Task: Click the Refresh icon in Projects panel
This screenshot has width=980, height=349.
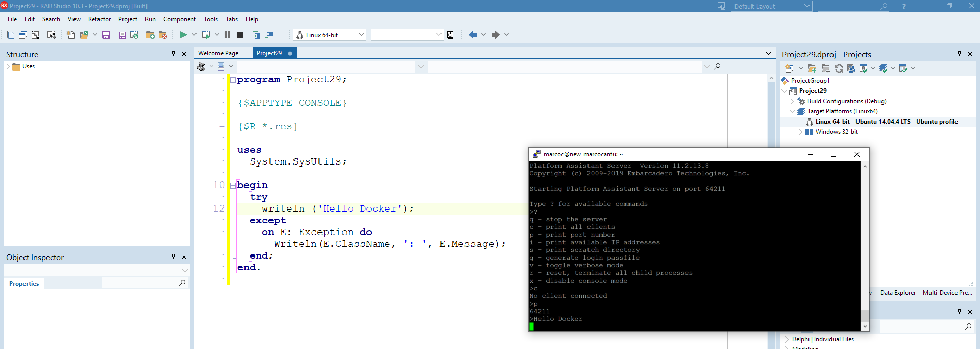Action: (839, 68)
